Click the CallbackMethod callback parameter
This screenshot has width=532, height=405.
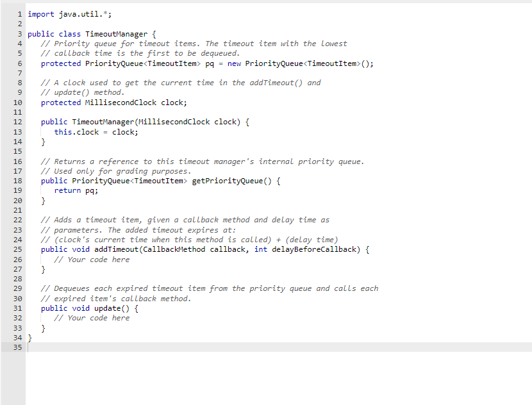coord(173,249)
